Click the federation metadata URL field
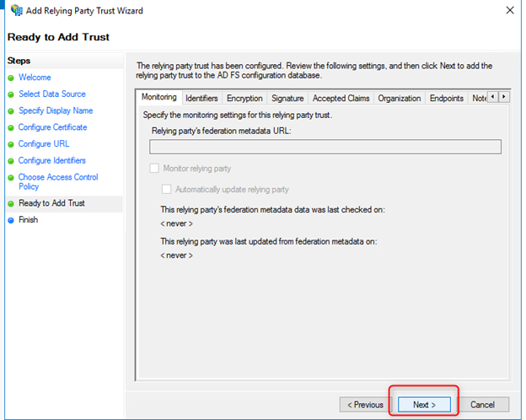The width and height of the screenshot is (526, 420). tap(325, 147)
